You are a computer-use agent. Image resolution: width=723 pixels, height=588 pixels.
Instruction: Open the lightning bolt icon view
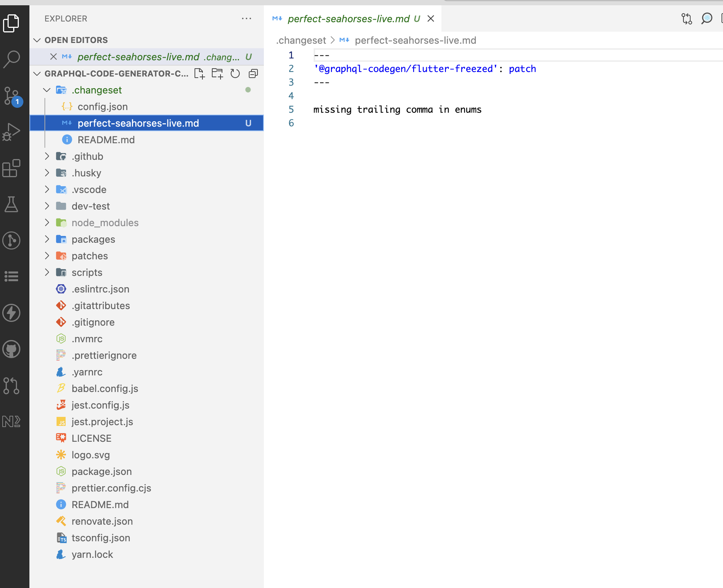coord(11,313)
